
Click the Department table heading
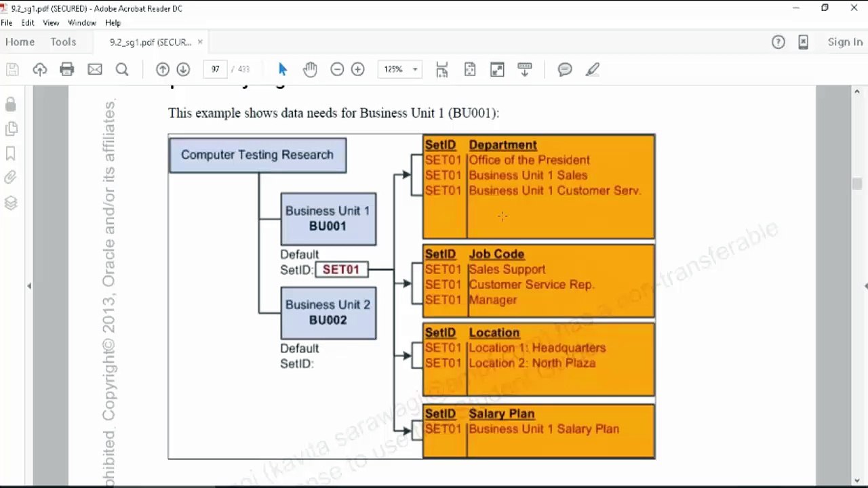coord(502,145)
